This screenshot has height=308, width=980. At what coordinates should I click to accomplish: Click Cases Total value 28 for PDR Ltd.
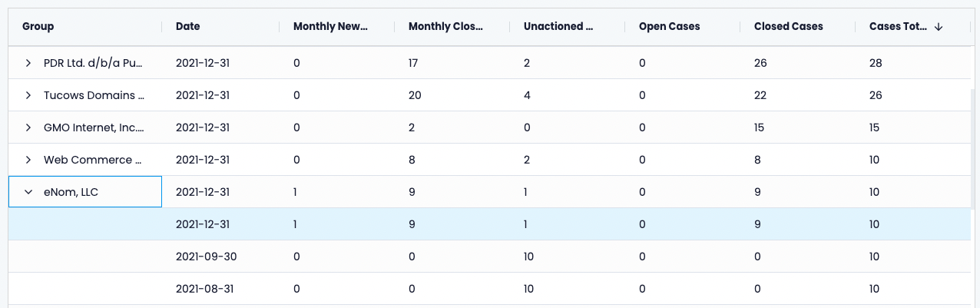(876, 63)
